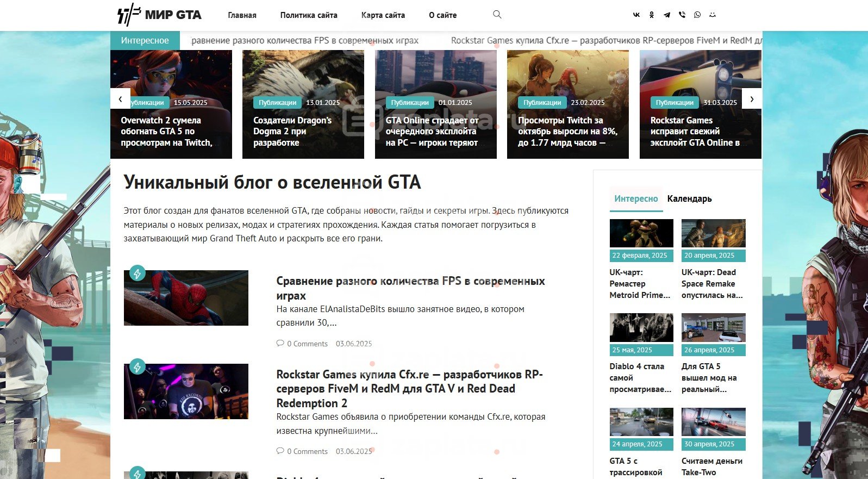
Task: Open Dead Space Remake sidebar thumbnail
Action: tap(714, 233)
